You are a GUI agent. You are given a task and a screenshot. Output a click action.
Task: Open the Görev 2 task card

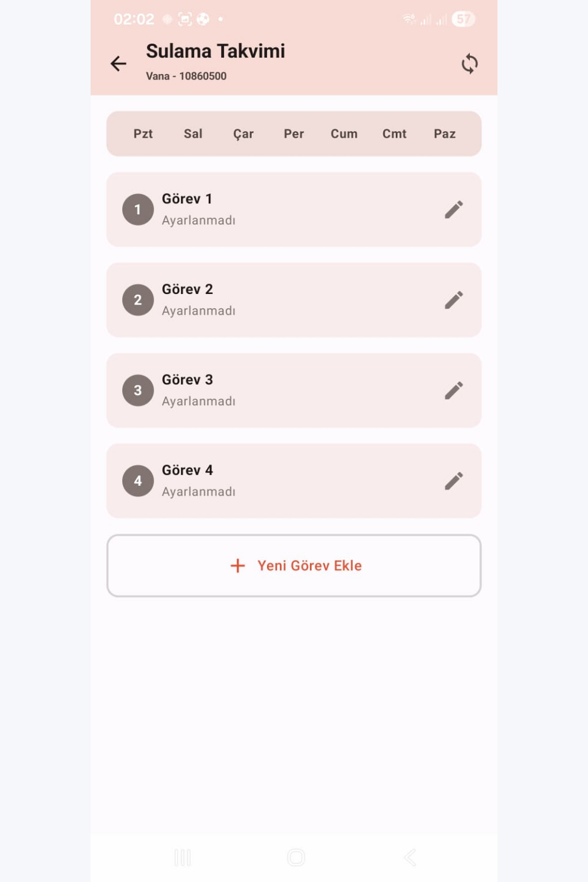point(294,300)
